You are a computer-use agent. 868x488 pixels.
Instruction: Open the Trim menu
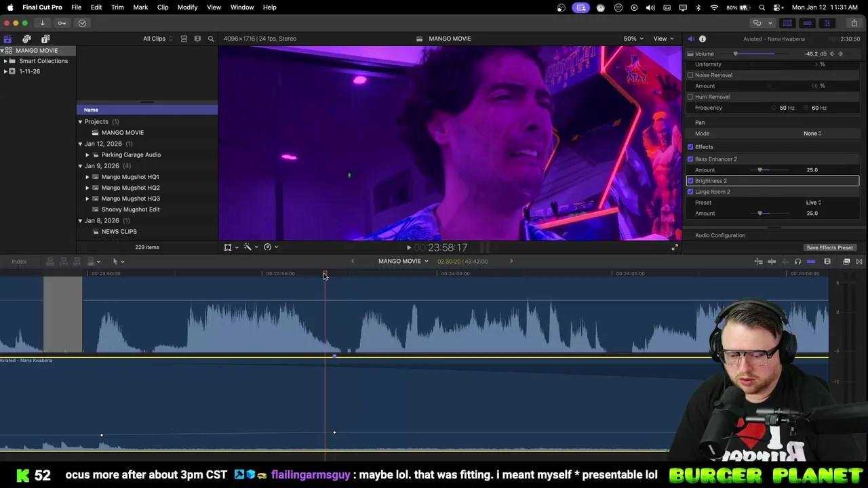(117, 7)
